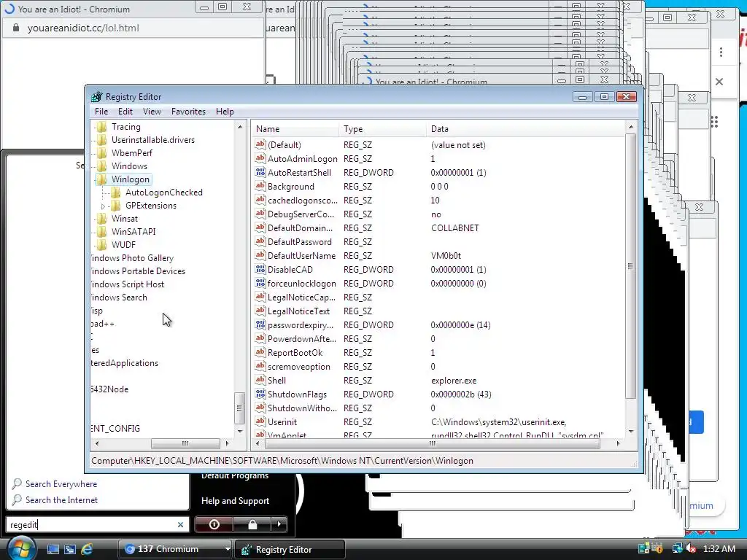Expand the GPExtensions subkey arrow
Viewport: 747px width, 560px height.
tap(103, 206)
